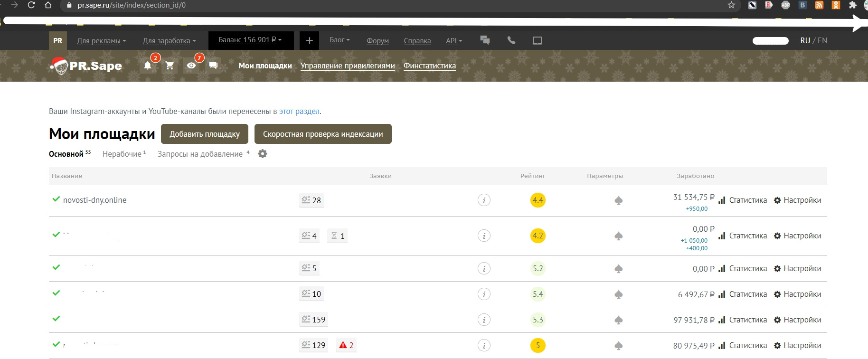Follow the "этот раздел" link
The image size is (868, 359).
pos(299,111)
